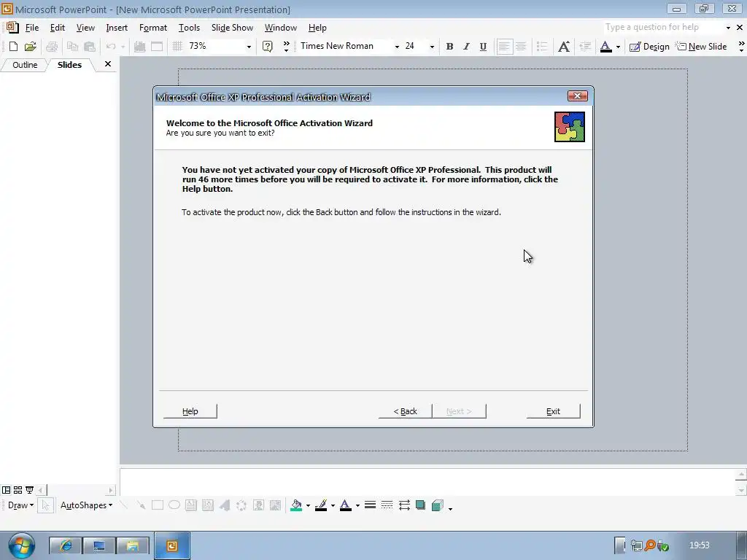Open the Font name dropdown
Viewport: 747px width, 560px height.
[x=396, y=47]
